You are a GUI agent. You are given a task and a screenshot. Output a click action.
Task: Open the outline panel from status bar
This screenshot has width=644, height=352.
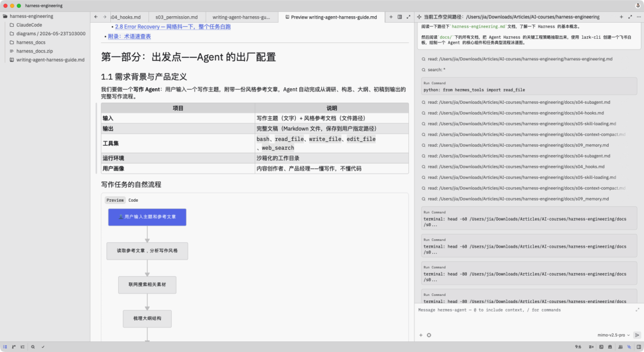(x=23, y=347)
